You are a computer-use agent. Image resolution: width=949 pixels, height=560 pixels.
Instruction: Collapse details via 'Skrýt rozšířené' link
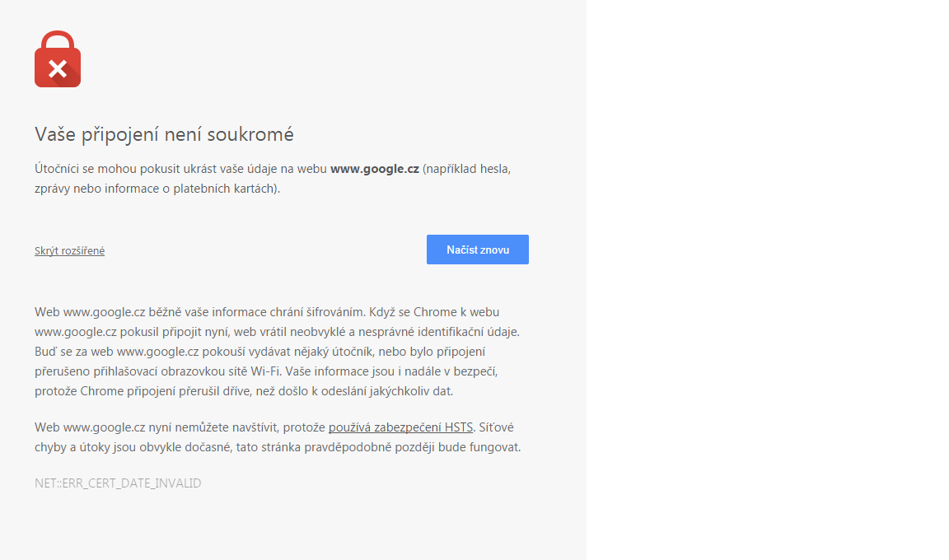tap(69, 250)
